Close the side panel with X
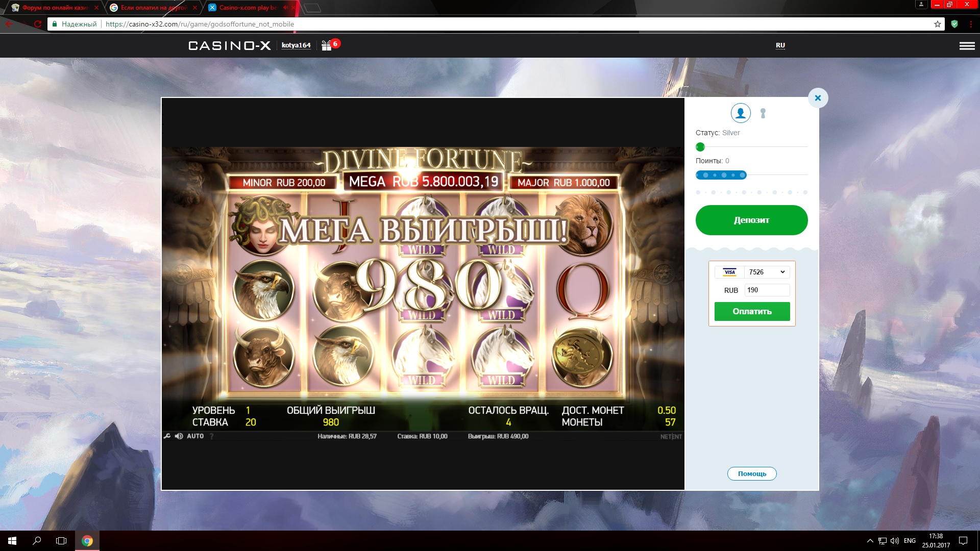The width and height of the screenshot is (980, 551). [818, 98]
